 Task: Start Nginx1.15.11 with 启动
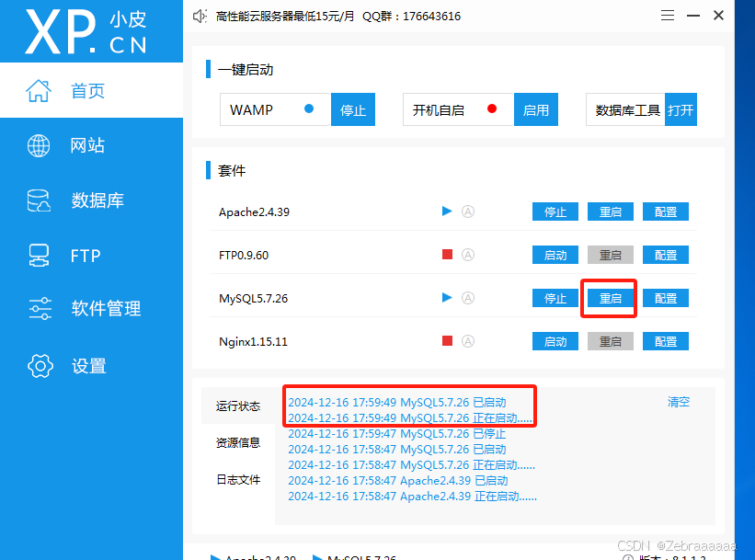[555, 341]
